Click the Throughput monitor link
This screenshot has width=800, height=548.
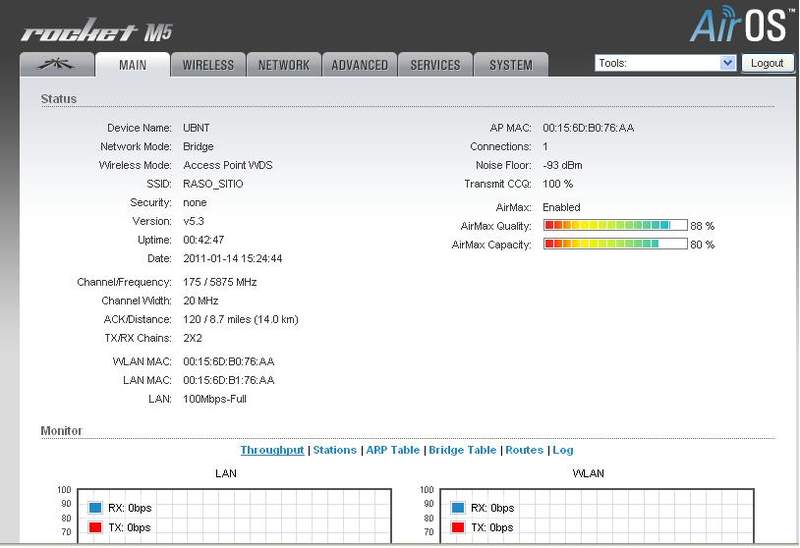coord(272,450)
